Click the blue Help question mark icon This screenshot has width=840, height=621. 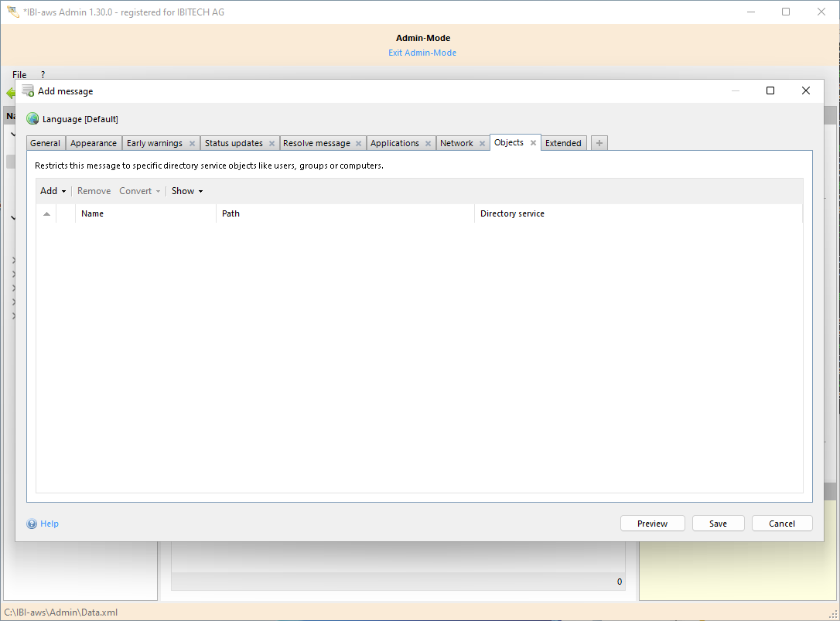[x=32, y=524]
